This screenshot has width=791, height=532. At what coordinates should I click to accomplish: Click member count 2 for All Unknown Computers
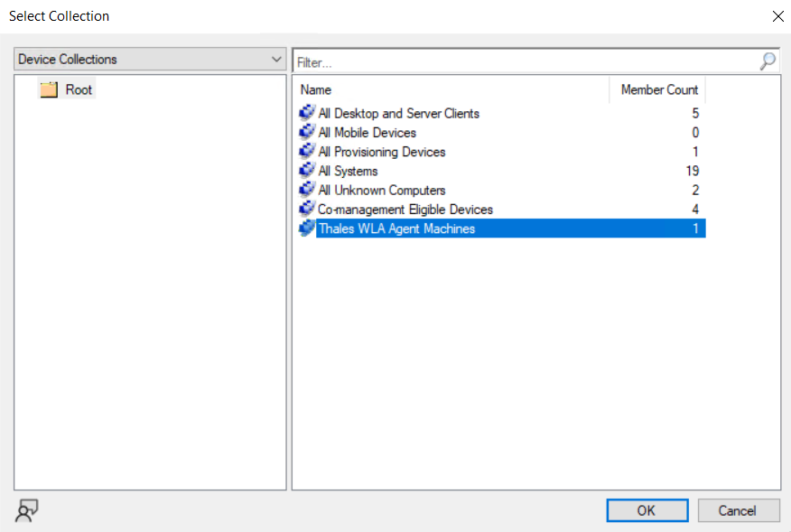coord(695,190)
